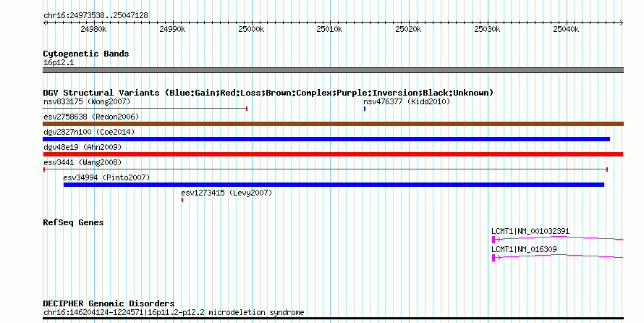Click the brown esv2758638 (Redon2006) variant bar
Viewport: 644px width, 323px height.
(x=333, y=124)
